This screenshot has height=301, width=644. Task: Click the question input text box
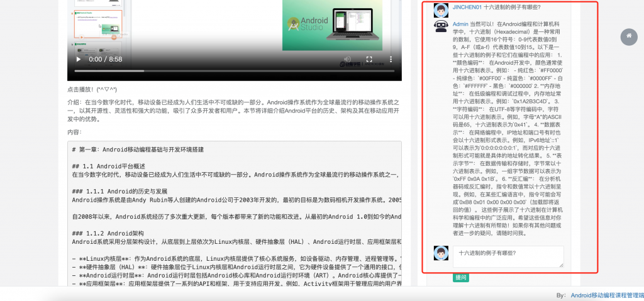pyautogui.click(x=508, y=257)
